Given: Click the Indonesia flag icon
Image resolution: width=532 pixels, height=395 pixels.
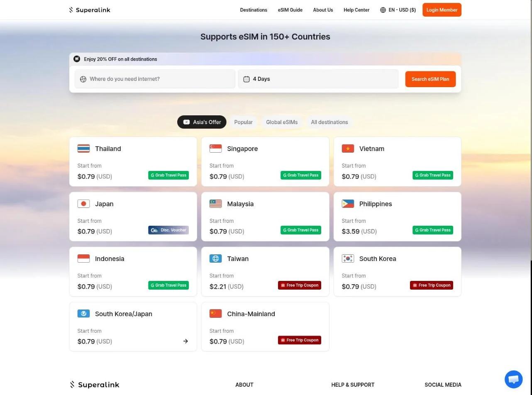Looking at the screenshot, I should pyautogui.click(x=83, y=258).
